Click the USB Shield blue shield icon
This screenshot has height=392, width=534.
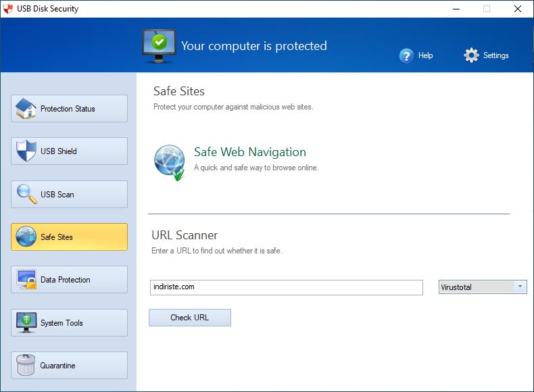pos(26,151)
